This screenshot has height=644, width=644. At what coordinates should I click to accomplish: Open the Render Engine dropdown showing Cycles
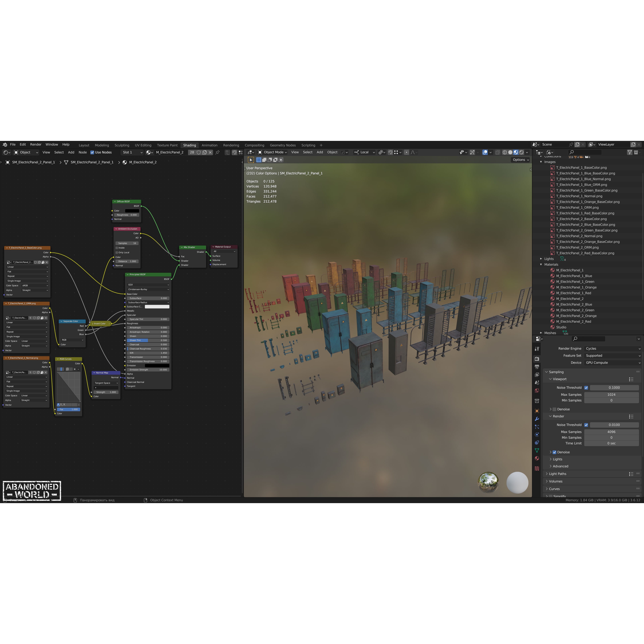[613, 348]
